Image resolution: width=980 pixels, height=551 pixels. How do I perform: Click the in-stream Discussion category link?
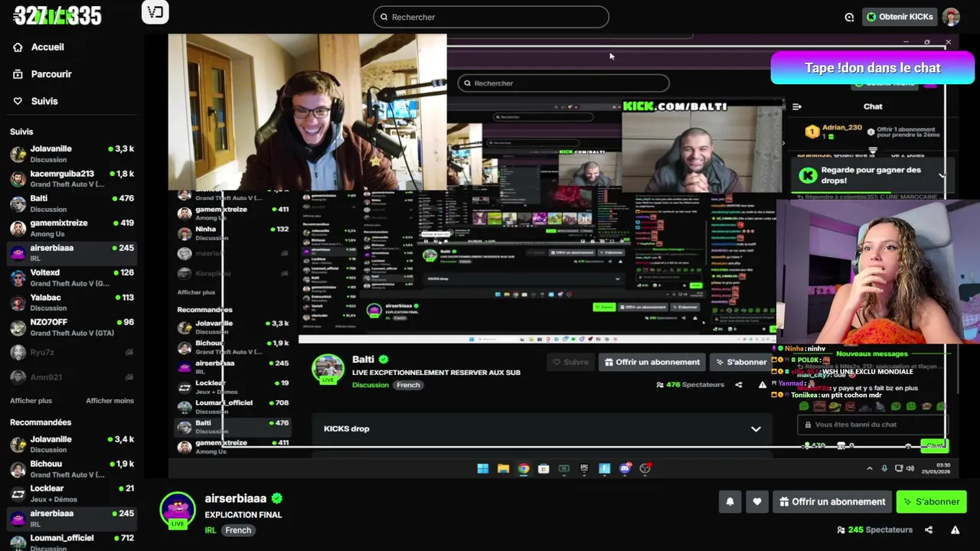371,385
